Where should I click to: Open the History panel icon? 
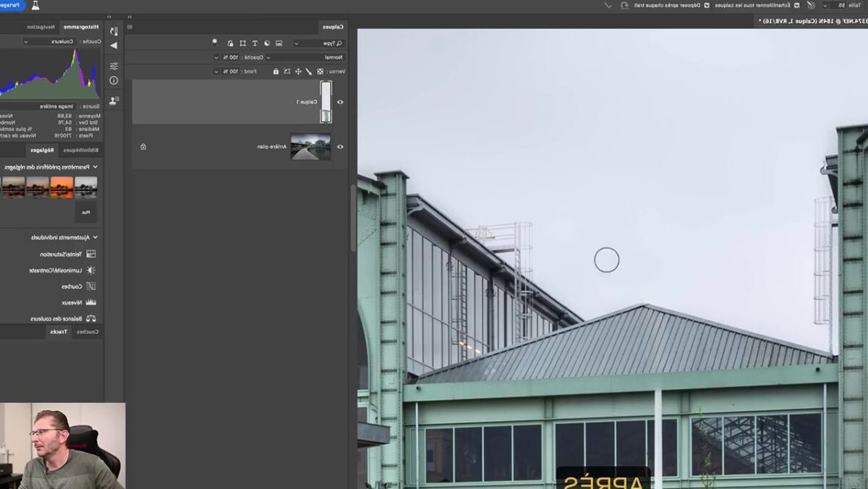point(114,30)
